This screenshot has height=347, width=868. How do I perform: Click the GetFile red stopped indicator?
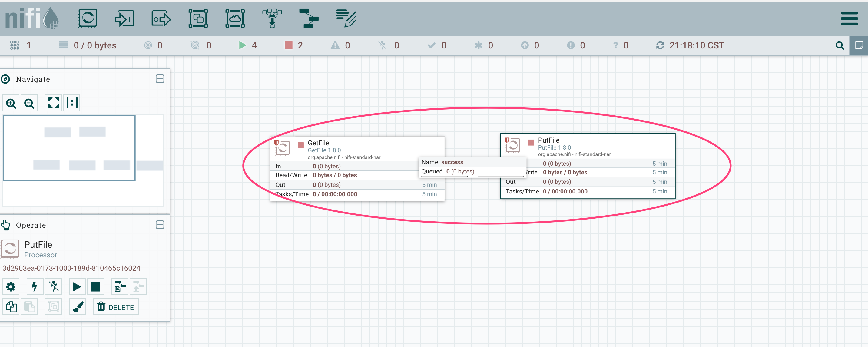[x=300, y=145]
